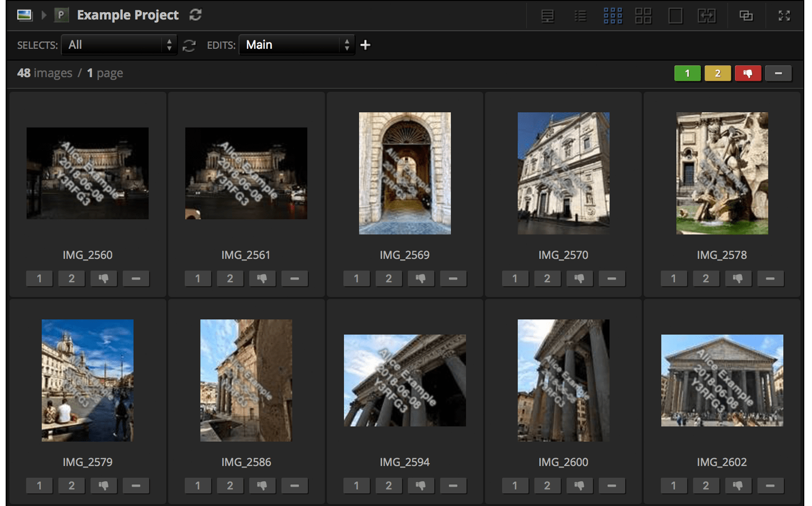The height and width of the screenshot is (506, 812).
Task: Reject IMG_2594 with thumbs-down icon
Action: pyautogui.click(x=420, y=486)
